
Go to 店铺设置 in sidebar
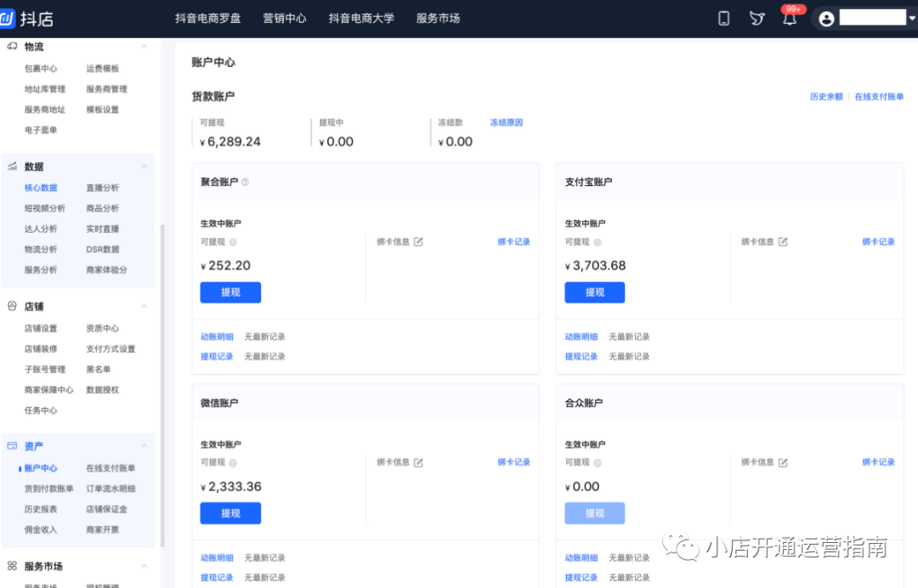41,328
